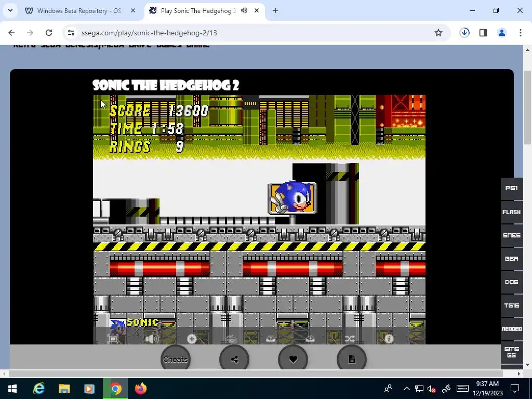Screen dimensions: 532x399
Task: Open the PS1 sidebar category
Action: coord(512,188)
